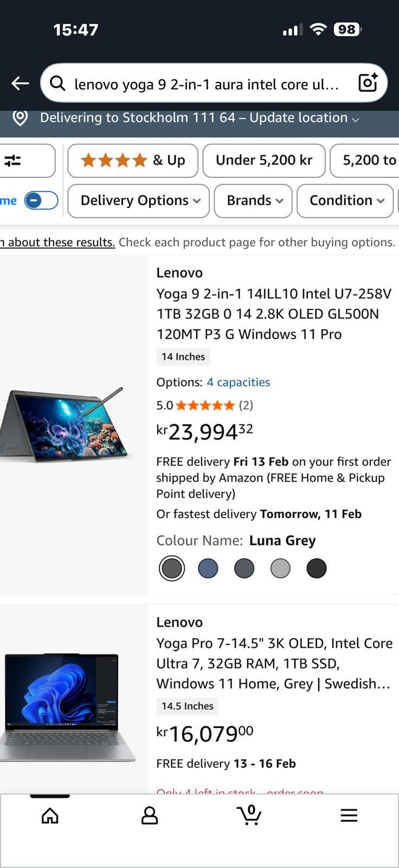Apply the Under 5,200 kr filter
The image size is (399, 868).
[264, 161]
